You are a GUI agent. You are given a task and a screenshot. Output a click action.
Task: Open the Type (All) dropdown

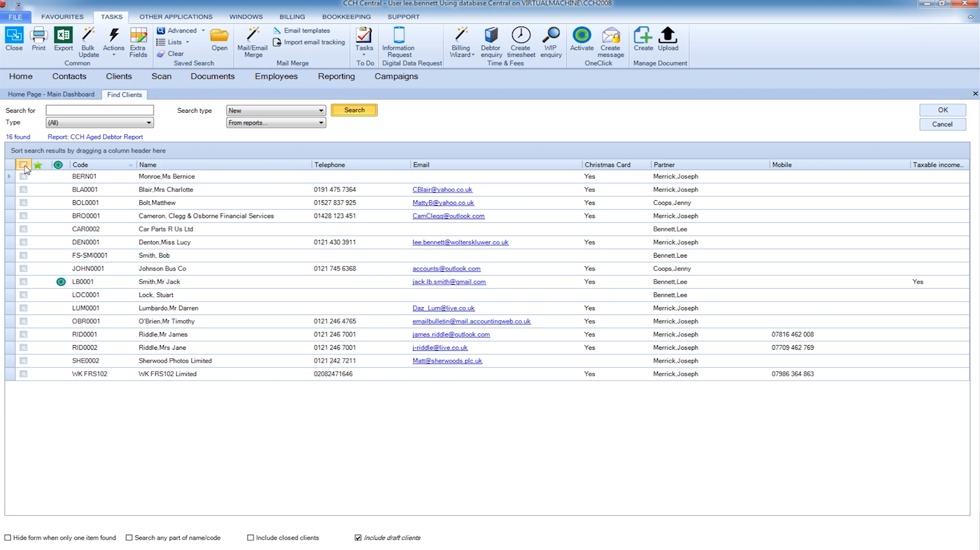[x=149, y=123]
